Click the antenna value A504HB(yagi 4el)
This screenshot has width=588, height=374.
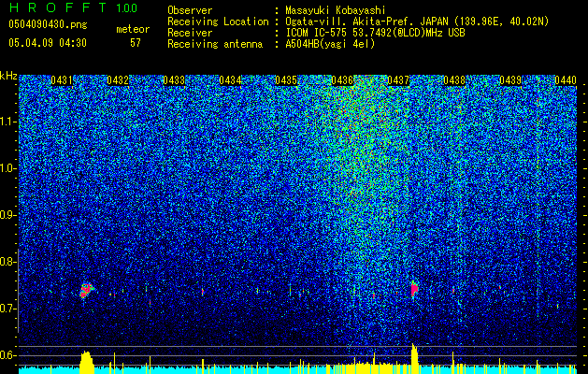330,44
